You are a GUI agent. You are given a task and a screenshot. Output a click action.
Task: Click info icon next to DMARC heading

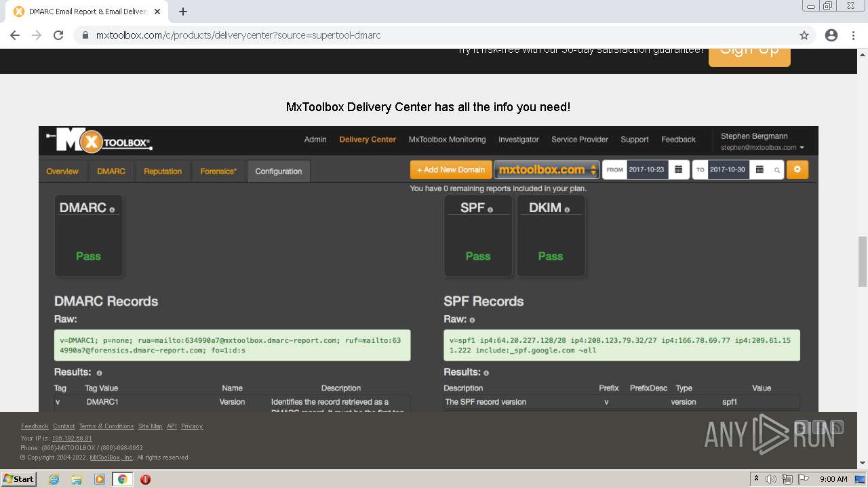(112, 210)
